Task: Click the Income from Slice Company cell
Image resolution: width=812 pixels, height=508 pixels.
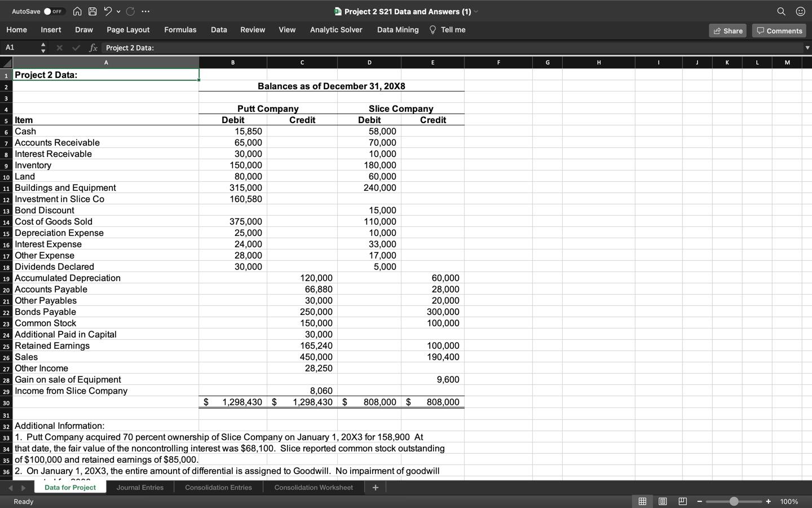Action: point(106,391)
